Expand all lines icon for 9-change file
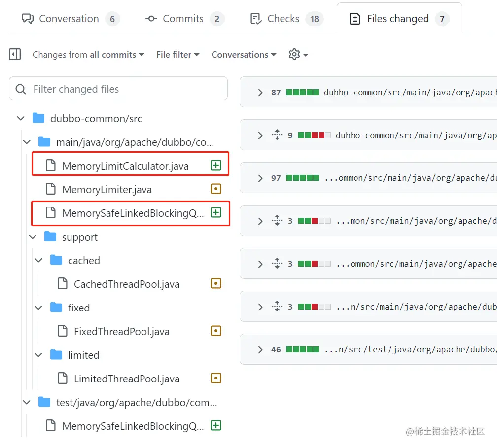This screenshot has height=448, width=497. click(x=277, y=135)
